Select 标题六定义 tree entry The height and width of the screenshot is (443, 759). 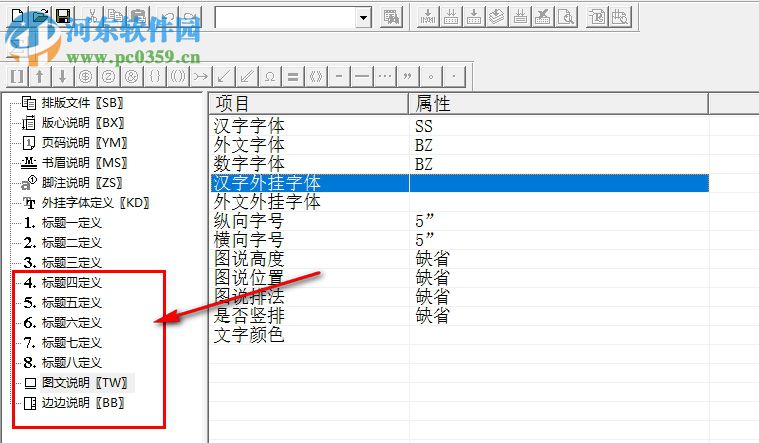coord(72,322)
